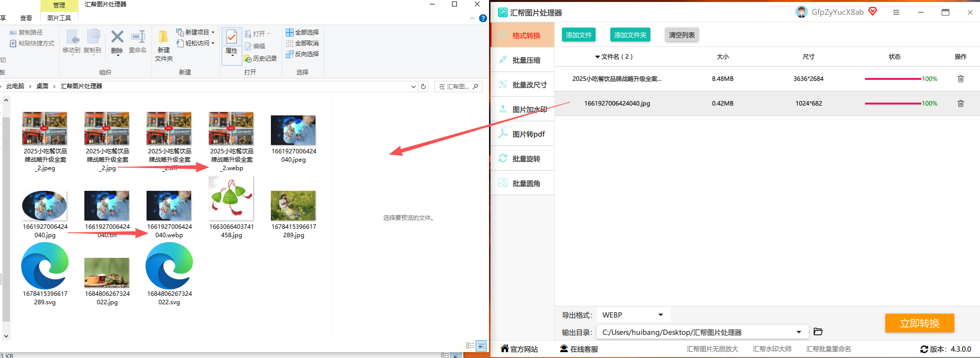Open Explorer help question mark
Screen dimensions: 980x358
click(483, 18)
